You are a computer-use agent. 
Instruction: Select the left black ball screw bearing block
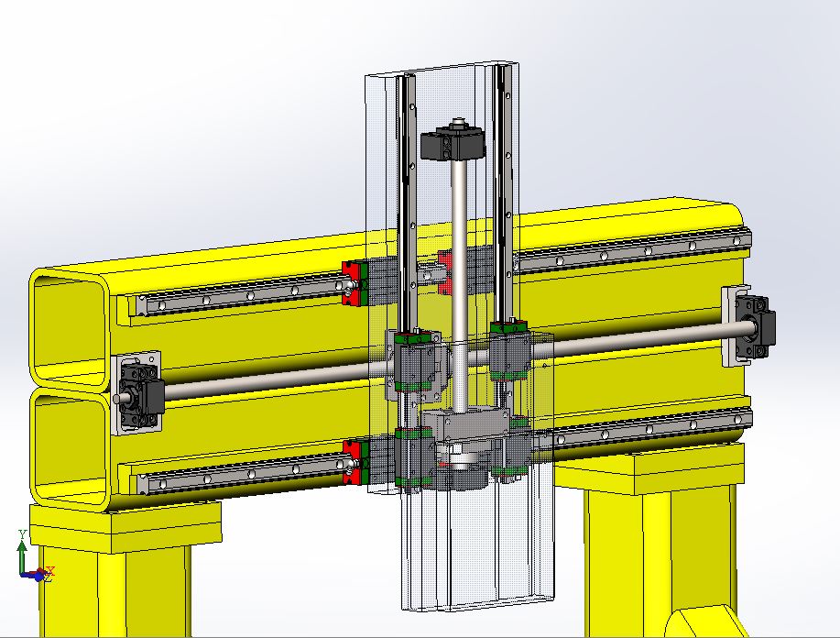coord(139,394)
